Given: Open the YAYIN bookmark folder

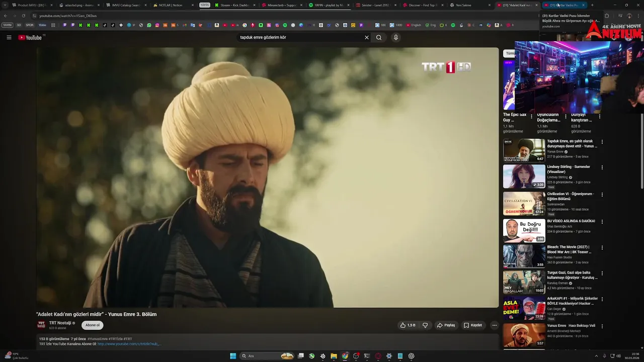Looking at the screenshot, I should pos(7,25).
